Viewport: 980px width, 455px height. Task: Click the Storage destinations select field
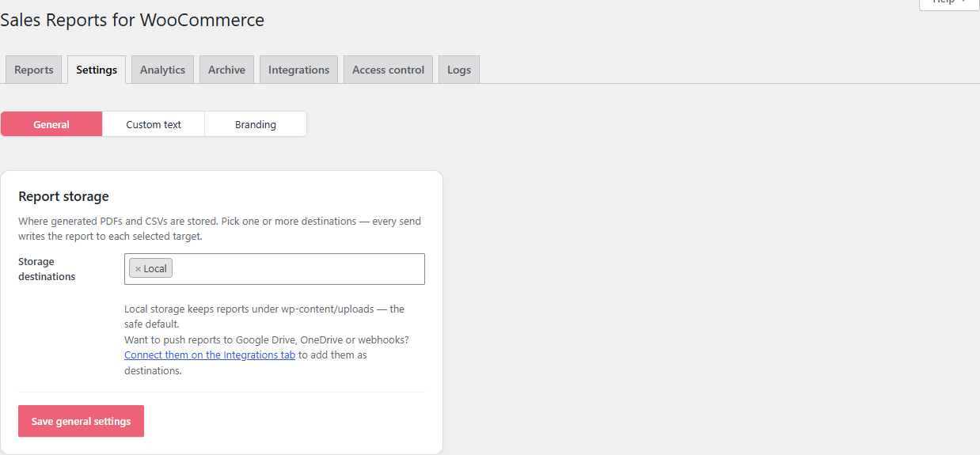tap(275, 269)
